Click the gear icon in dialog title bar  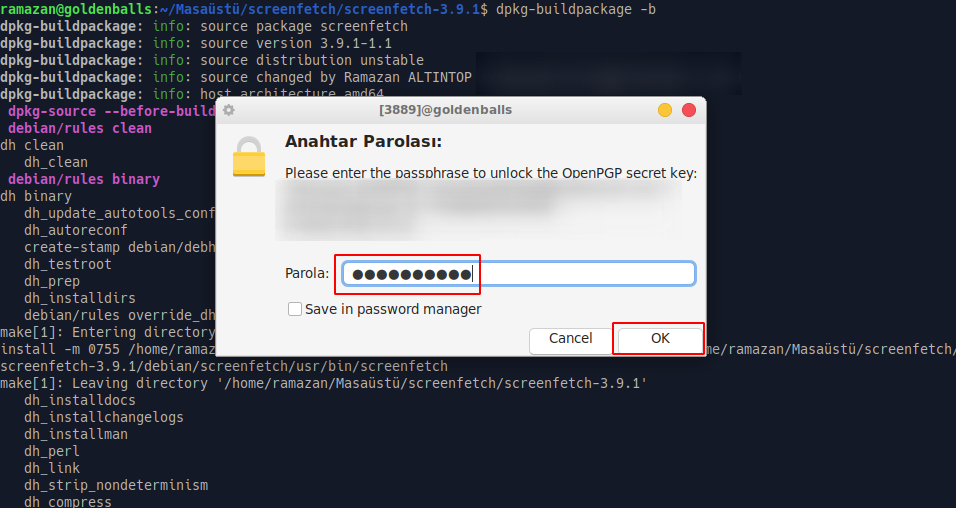(229, 110)
